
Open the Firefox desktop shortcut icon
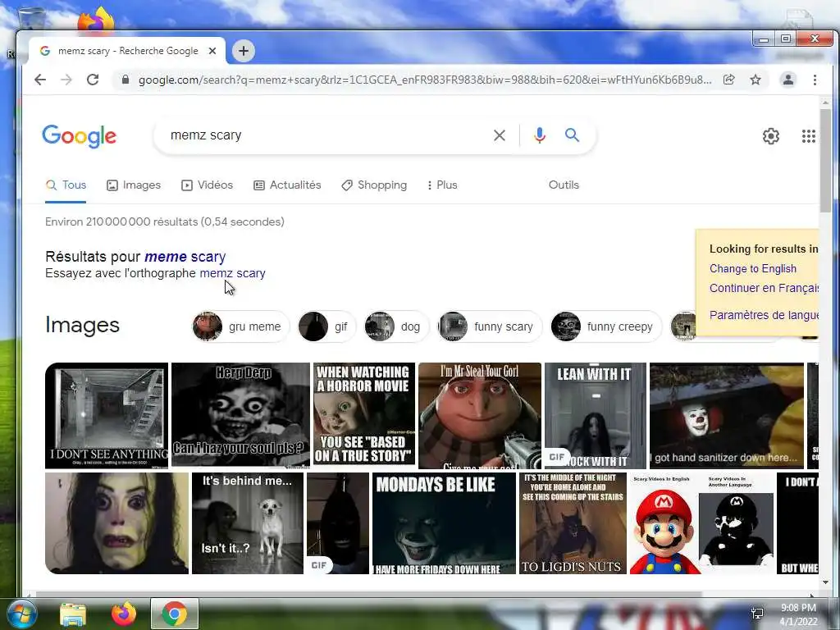97,20
